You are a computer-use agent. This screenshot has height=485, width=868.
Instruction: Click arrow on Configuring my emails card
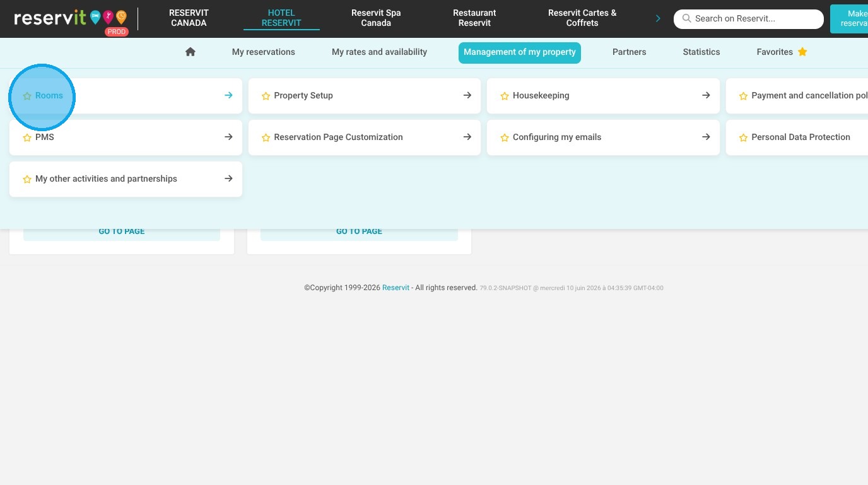706,137
